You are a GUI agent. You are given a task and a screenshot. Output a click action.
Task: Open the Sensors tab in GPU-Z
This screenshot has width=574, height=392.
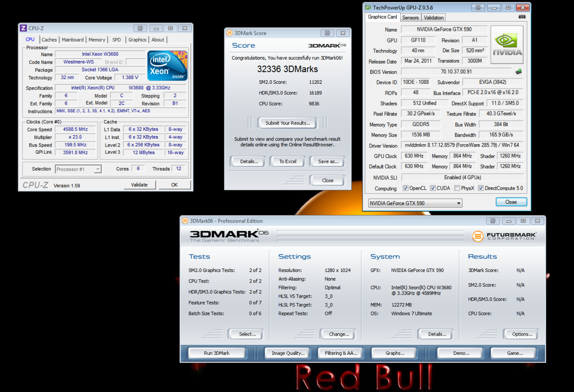point(410,18)
